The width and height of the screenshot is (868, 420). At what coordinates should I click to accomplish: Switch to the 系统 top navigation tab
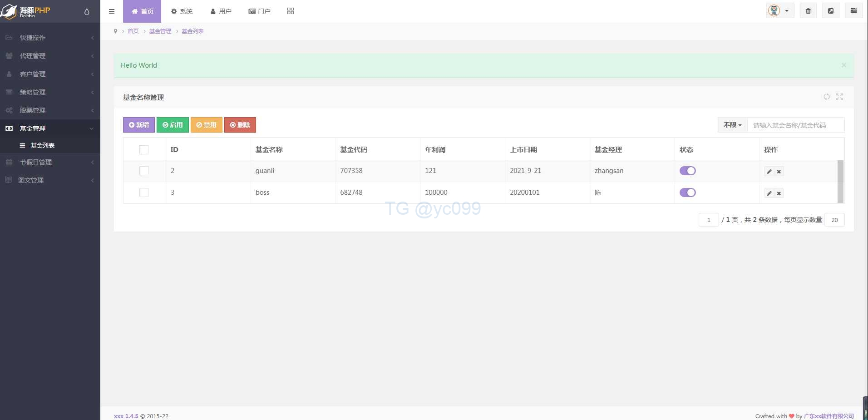(182, 11)
